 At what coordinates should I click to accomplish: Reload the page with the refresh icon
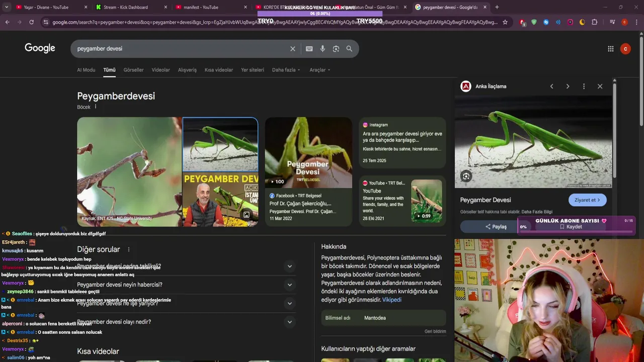coord(31,22)
